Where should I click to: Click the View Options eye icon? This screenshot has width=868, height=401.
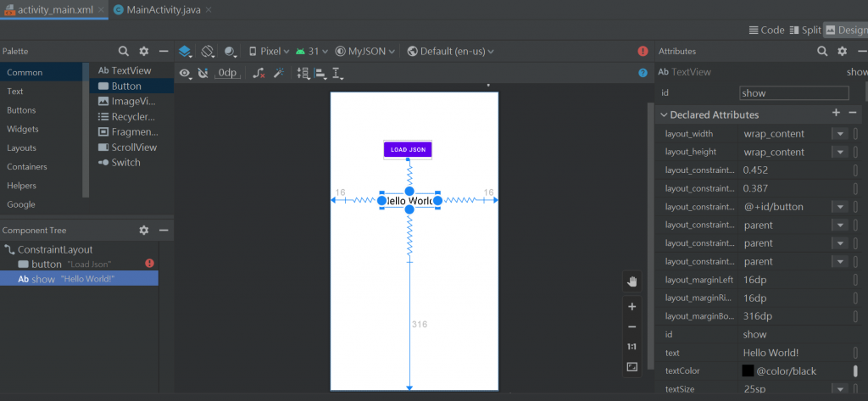coord(185,73)
